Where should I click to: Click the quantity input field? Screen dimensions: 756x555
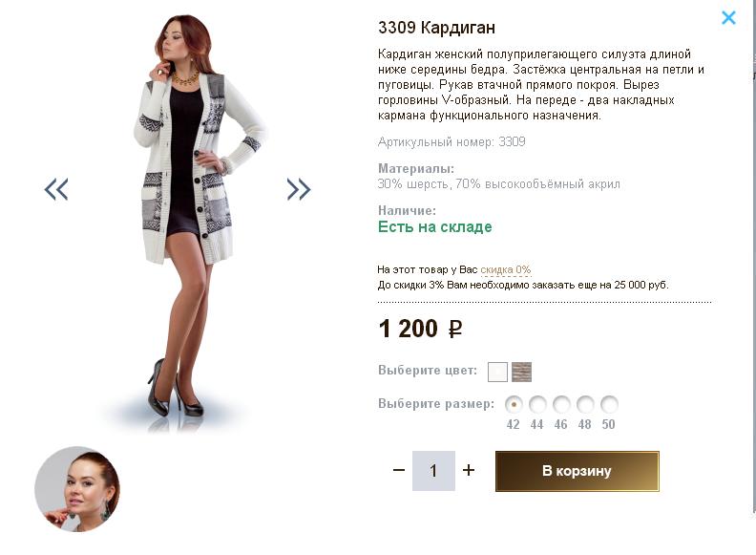click(433, 471)
